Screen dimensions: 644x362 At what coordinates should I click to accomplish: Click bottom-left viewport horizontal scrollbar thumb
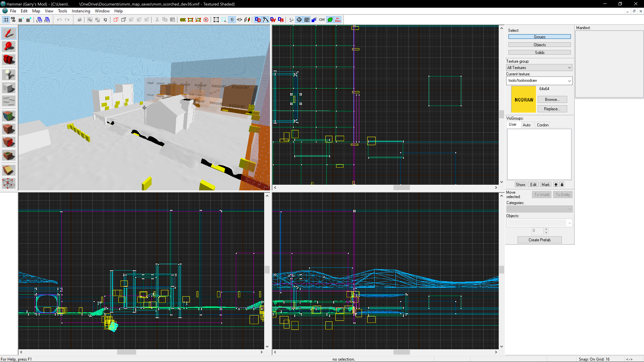pos(126,352)
